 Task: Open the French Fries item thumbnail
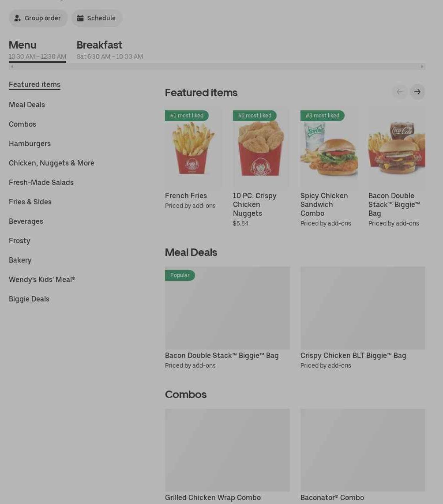(x=193, y=147)
